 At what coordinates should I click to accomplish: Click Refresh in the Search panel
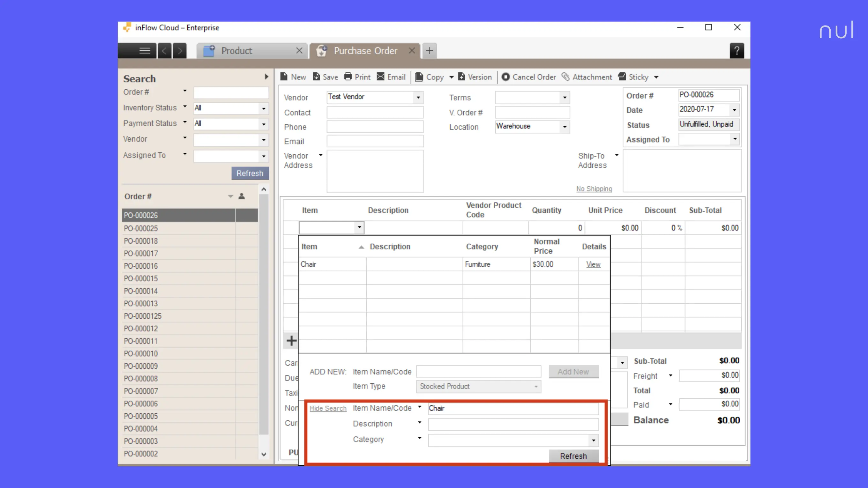coord(250,173)
